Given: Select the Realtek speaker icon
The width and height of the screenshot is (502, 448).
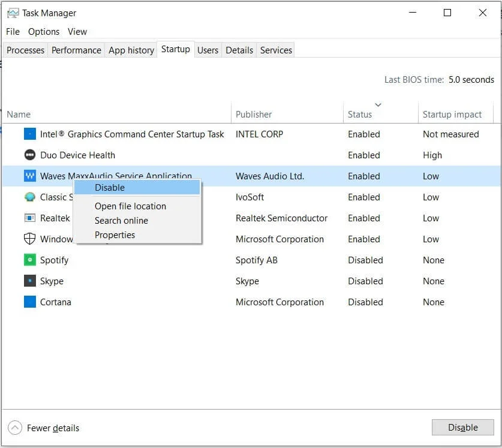Looking at the screenshot, I should [31, 218].
